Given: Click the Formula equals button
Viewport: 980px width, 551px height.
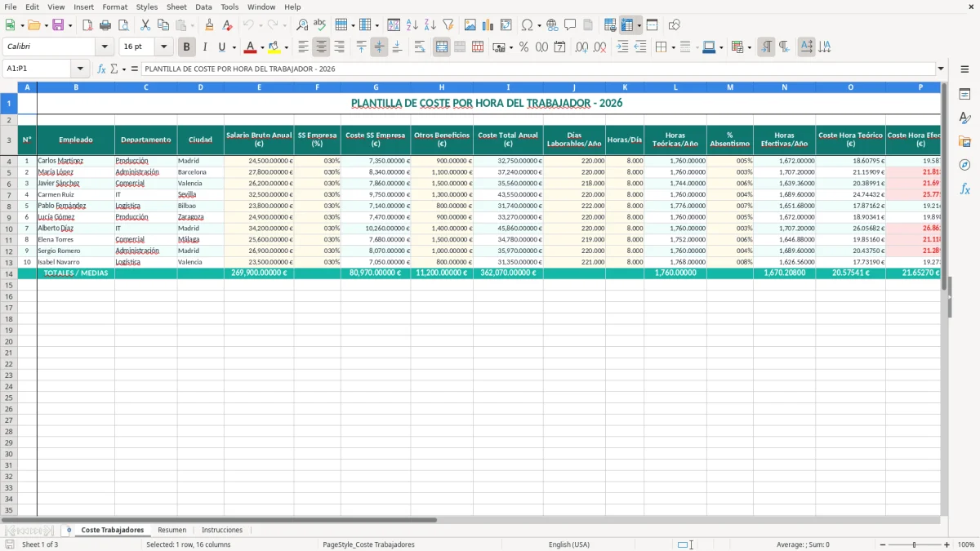Looking at the screenshot, I should click(x=135, y=69).
